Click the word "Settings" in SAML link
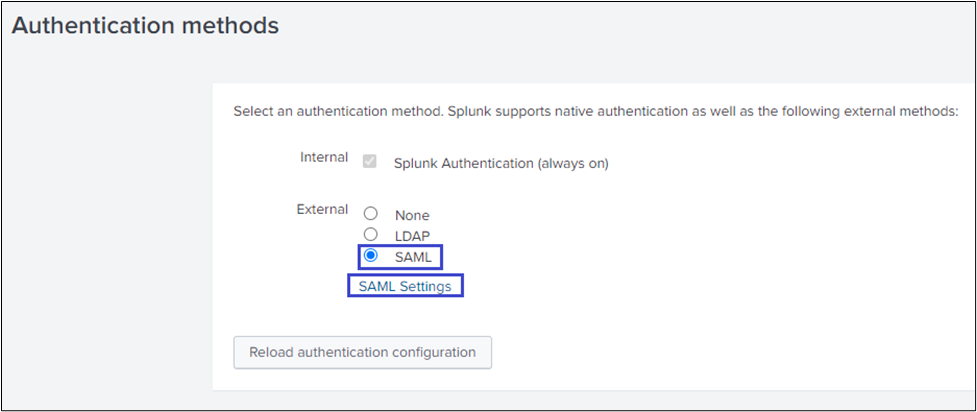The width and height of the screenshot is (977, 412). coord(425,286)
